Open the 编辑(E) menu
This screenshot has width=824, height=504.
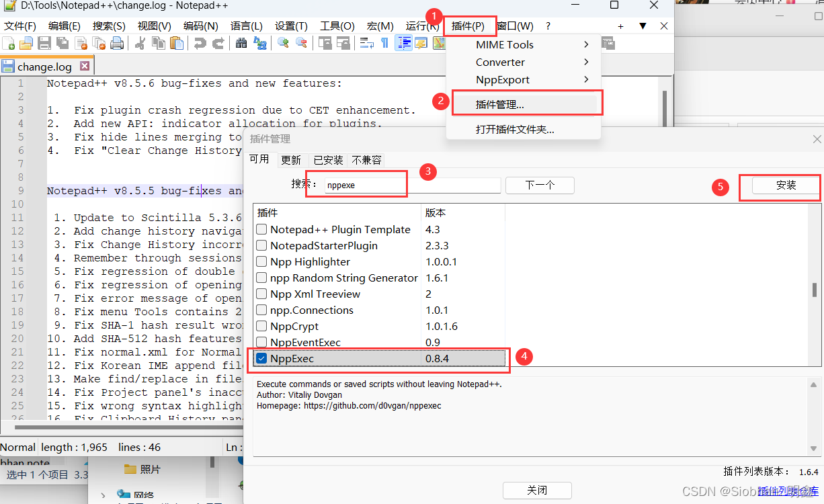[65, 26]
